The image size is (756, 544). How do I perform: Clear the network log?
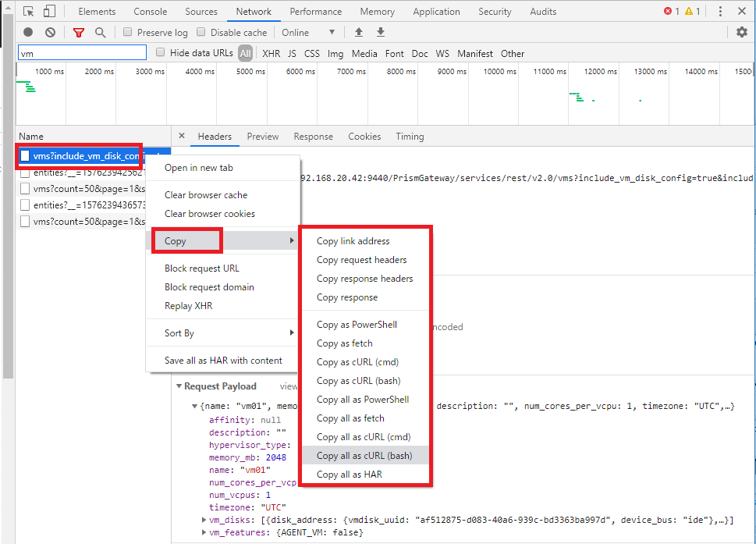pos(50,32)
